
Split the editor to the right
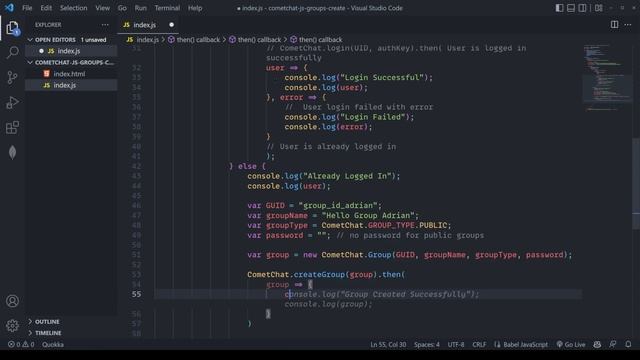[x=614, y=24]
